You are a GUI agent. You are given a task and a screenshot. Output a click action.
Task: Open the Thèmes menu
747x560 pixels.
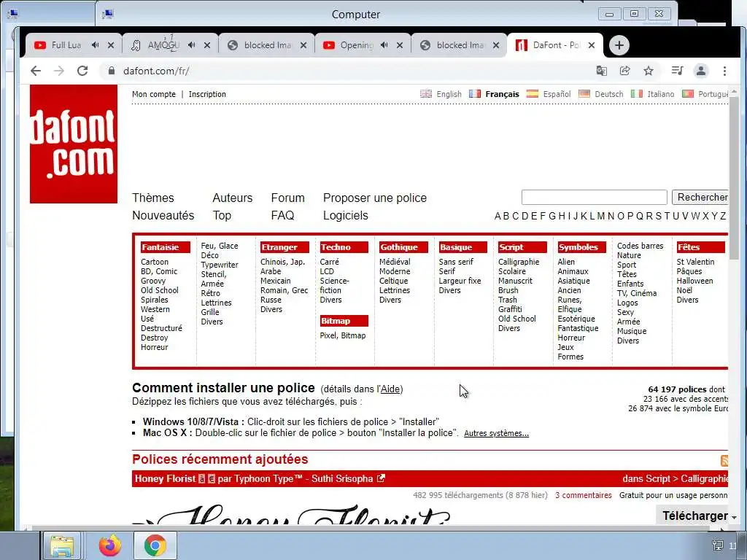click(153, 198)
